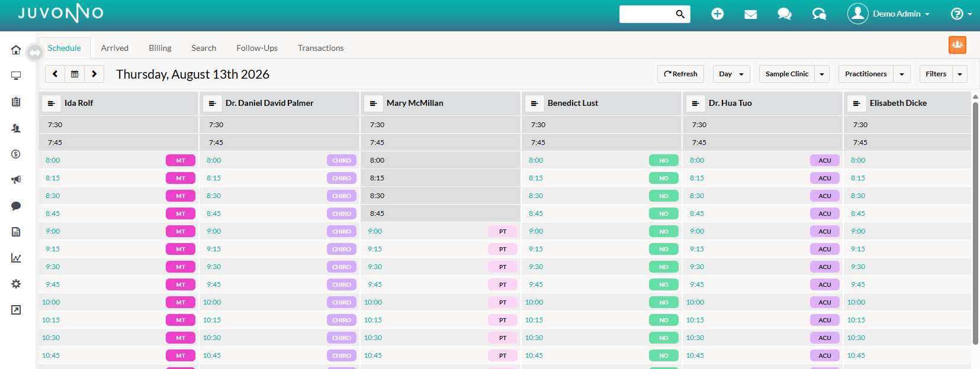Open Elisabeth Dicke column menu icon
Screen dimensions: 980x369
(x=856, y=103)
